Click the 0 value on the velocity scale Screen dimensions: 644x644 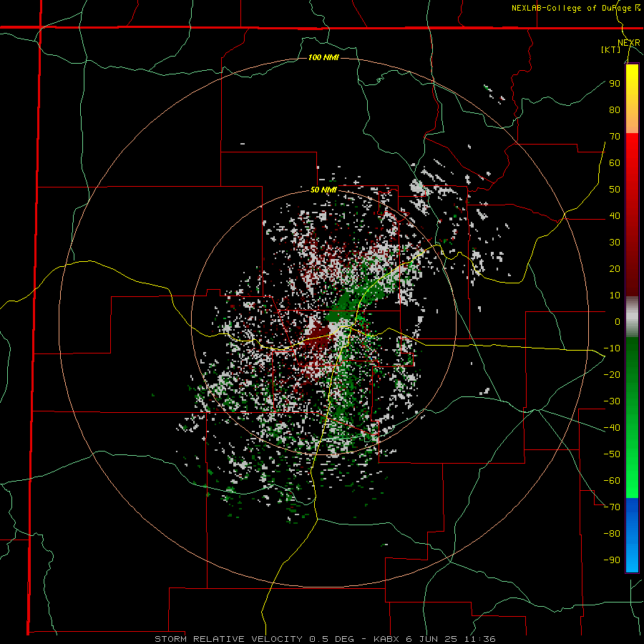[x=618, y=321]
